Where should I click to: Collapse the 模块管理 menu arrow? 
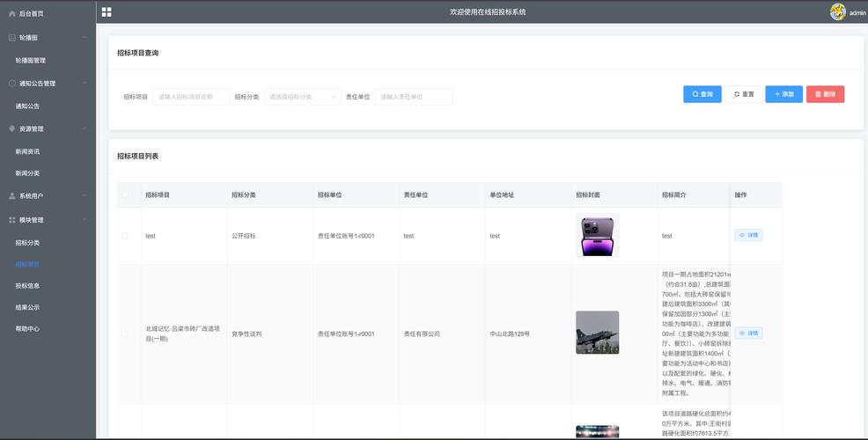[85, 220]
